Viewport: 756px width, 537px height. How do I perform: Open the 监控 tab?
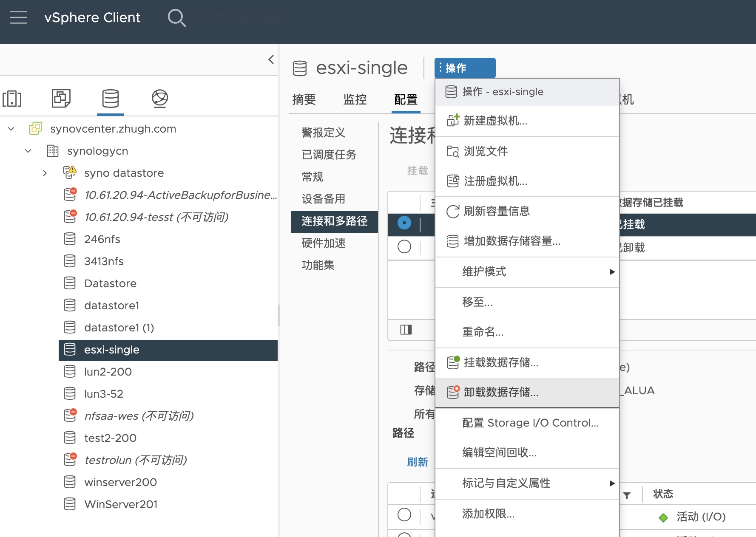coord(355,99)
